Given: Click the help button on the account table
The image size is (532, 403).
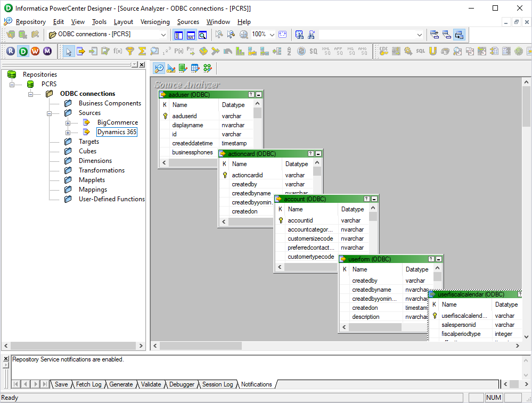Looking at the screenshot, I should click(x=366, y=199).
